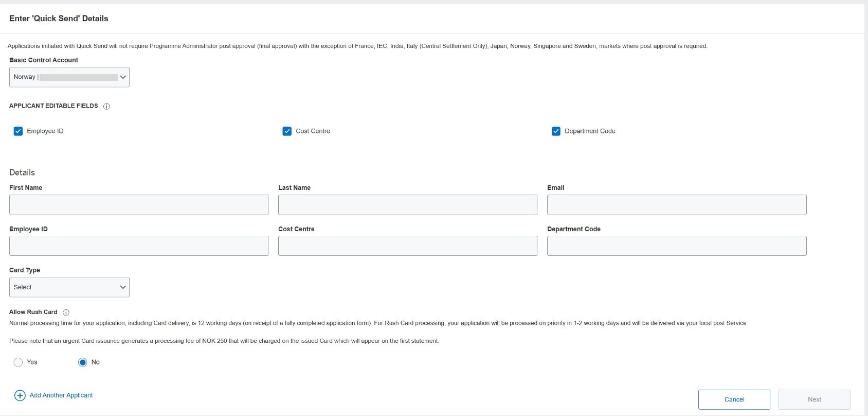Select Yes for Allow Rush Card

(18, 362)
